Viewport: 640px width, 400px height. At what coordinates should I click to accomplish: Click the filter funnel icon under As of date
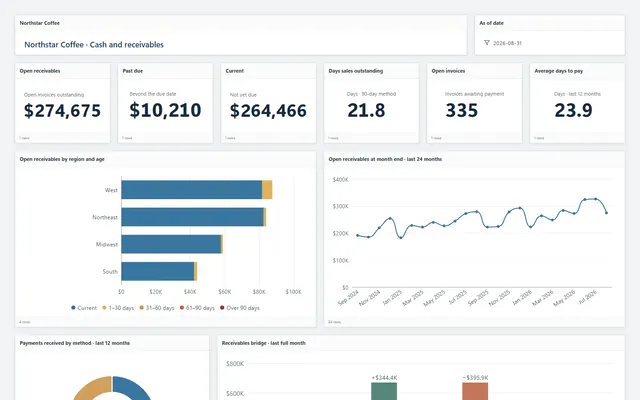pyautogui.click(x=487, y=43)
